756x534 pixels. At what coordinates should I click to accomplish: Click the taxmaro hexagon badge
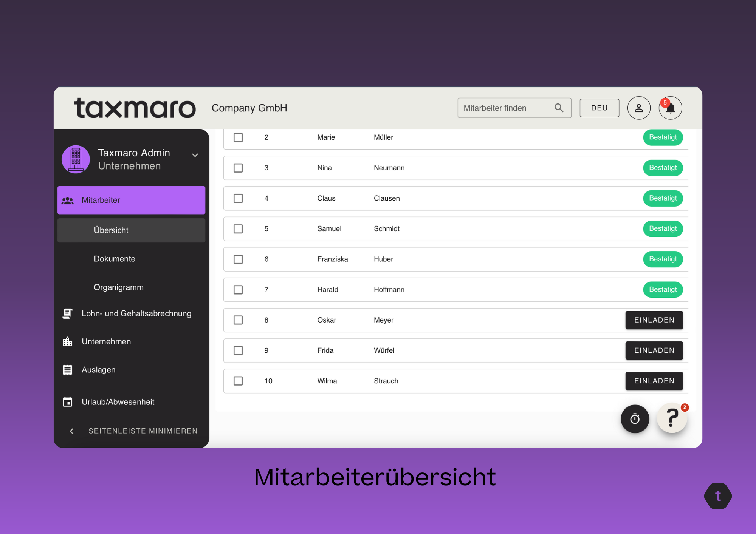coord(718,496)
